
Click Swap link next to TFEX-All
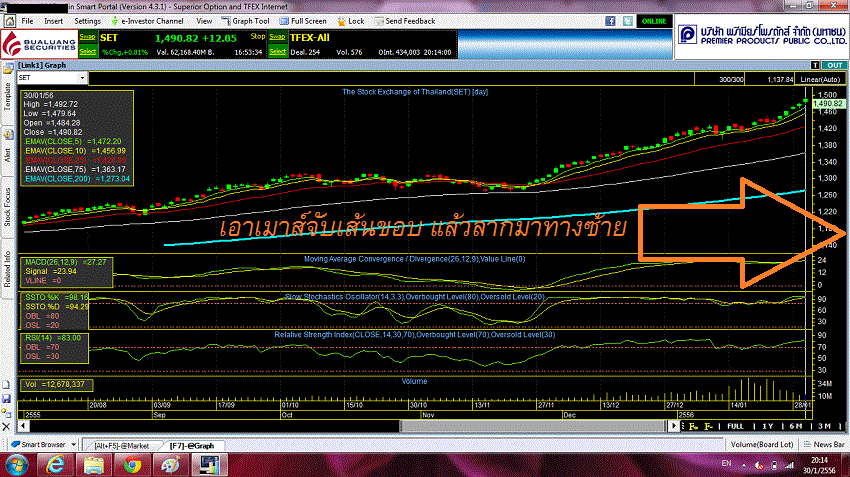click(278, 37)
